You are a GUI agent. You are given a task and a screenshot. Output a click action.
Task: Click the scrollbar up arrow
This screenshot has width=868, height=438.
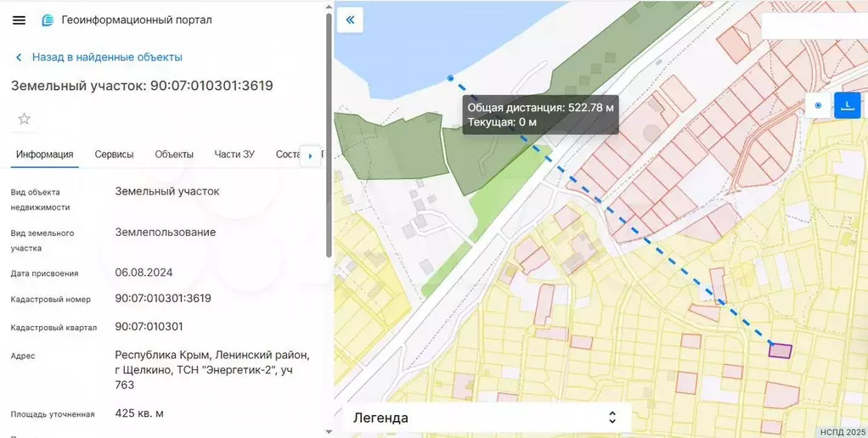pyautogui.click(x=329, y=7)
